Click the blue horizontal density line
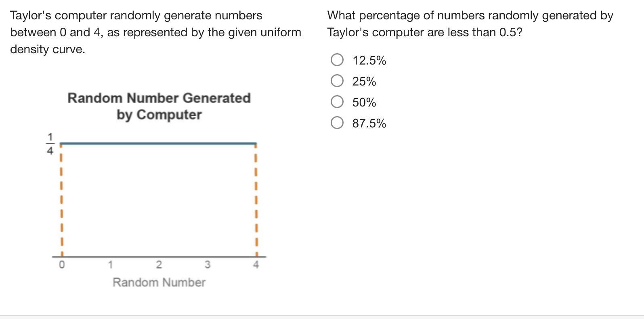The height and width of the screenshot is (319, 644). 158,143
